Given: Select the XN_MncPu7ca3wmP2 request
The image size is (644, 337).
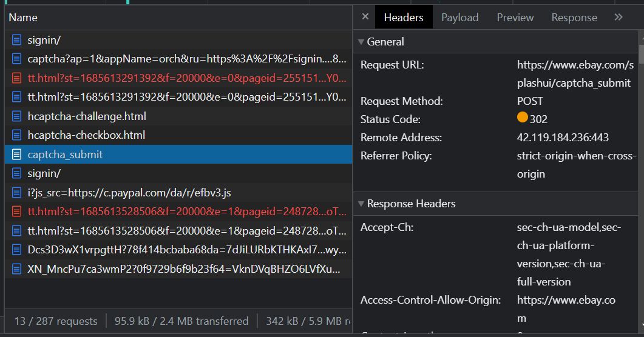Looking at the screenshot, I should tap(178, 269).
